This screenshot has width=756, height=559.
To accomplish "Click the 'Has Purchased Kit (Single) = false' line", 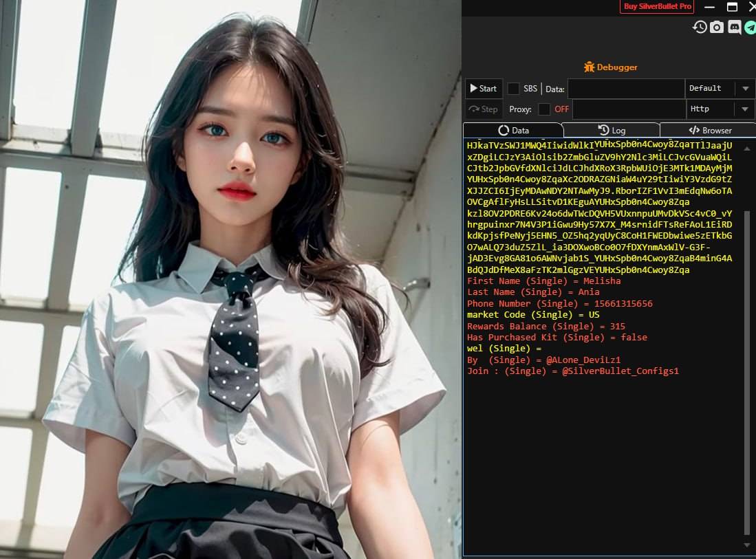I will pyautogui.click(x=557, y=338).
